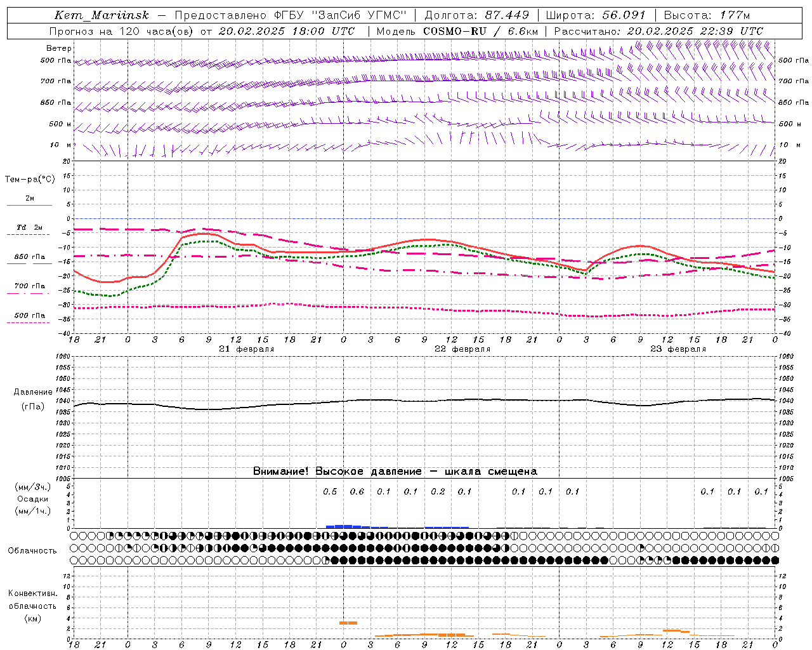The image size is (812, 650).
Task: Click the '850 гПа' temperature legend entry
Action: [30, 257]
